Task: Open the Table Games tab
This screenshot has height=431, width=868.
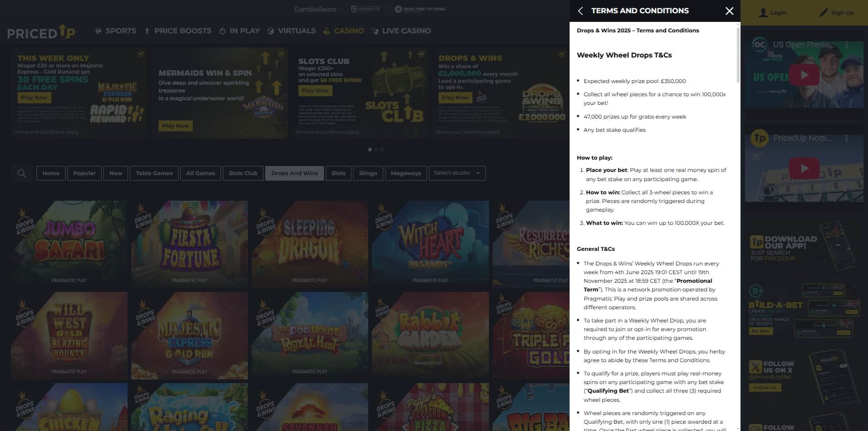Action: [154, 173]
